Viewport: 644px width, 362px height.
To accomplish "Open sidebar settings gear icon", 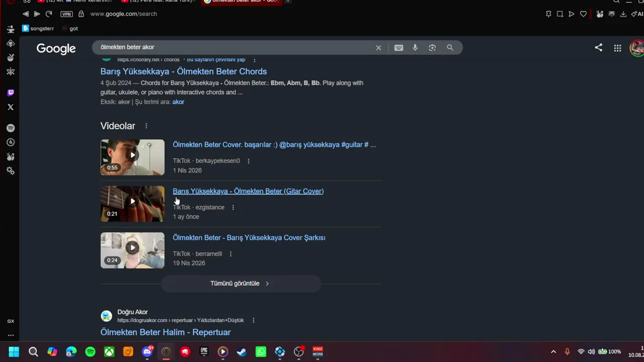I will 11,171.
